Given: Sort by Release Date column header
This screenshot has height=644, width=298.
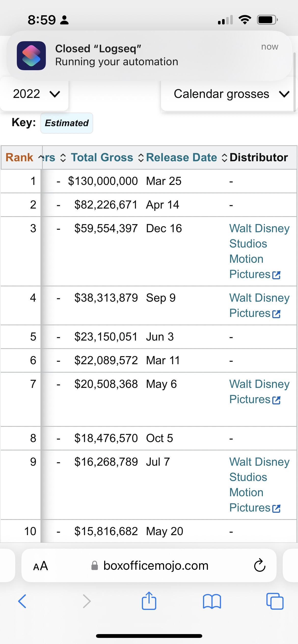Looking at the screenshot, I should pos(181,157).
